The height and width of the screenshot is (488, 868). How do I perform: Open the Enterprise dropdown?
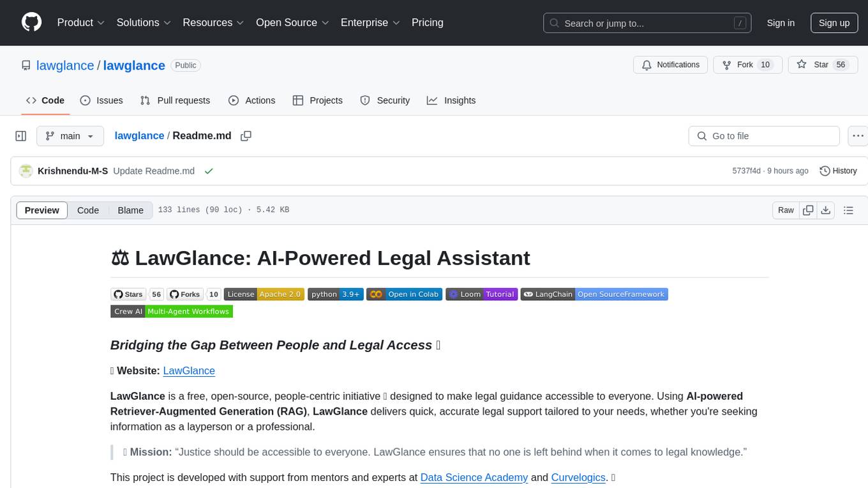[x=370, y=22]
